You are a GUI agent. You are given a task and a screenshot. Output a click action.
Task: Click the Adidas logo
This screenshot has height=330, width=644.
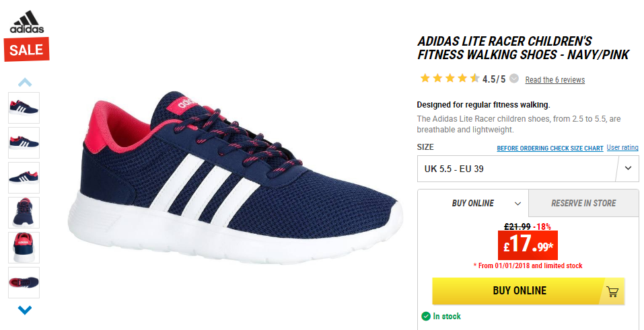[27, 22]
